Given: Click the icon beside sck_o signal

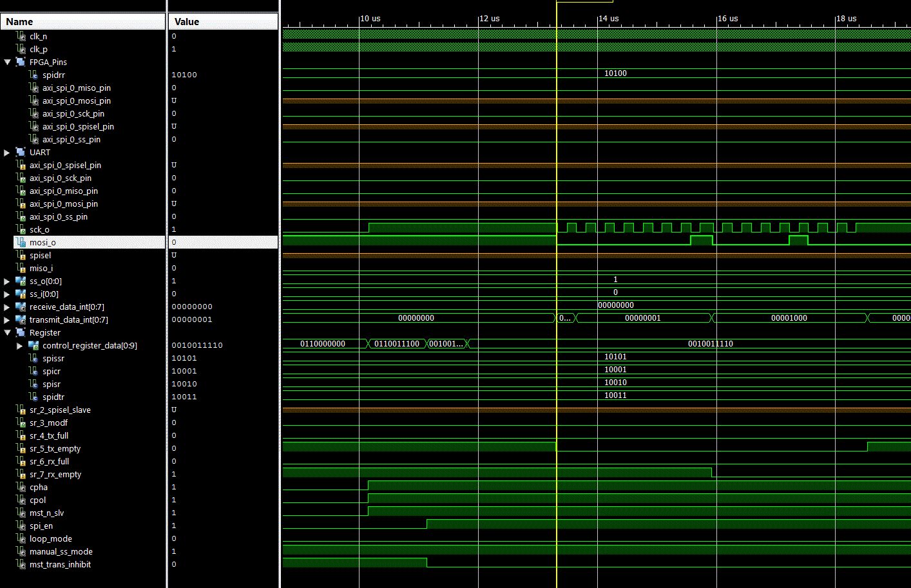Looking at the screenshot, I should click(21, 229).
